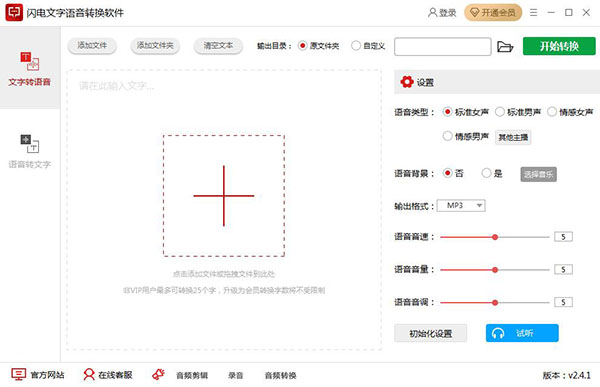The image size is (600, 387).
Task: Set 语音背景 to 否
Action: click(453, 173)
